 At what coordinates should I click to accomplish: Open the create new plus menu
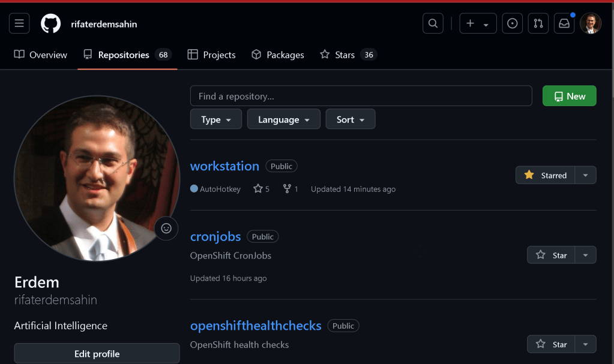(x=478, y=23)
